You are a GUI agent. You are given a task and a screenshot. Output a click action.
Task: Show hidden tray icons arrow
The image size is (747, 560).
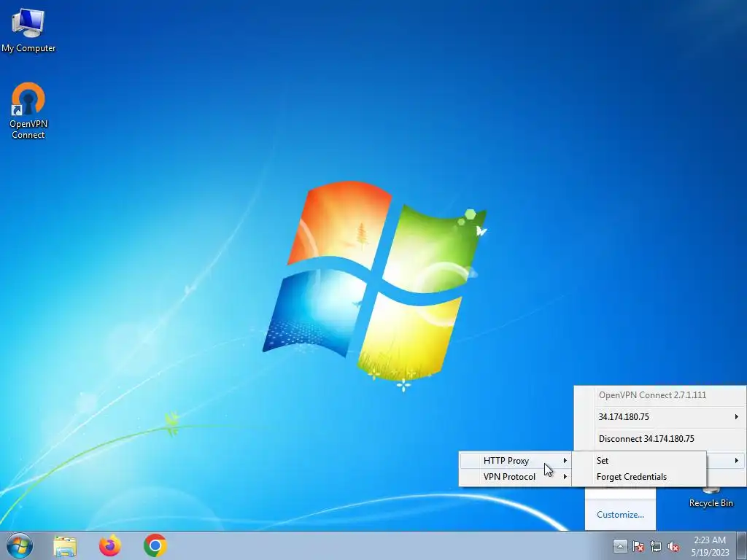tap(620, 546)
